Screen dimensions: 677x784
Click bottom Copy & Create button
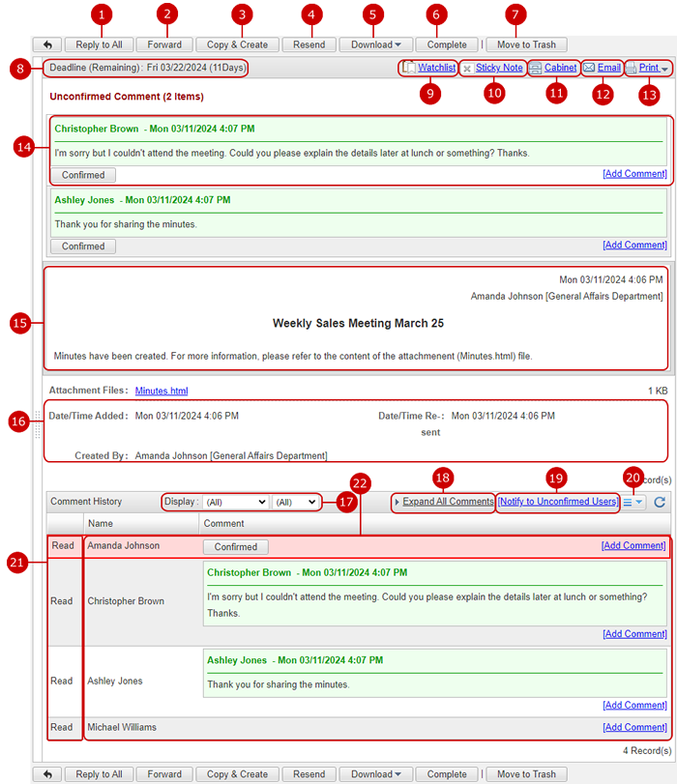tap(237, 774)
